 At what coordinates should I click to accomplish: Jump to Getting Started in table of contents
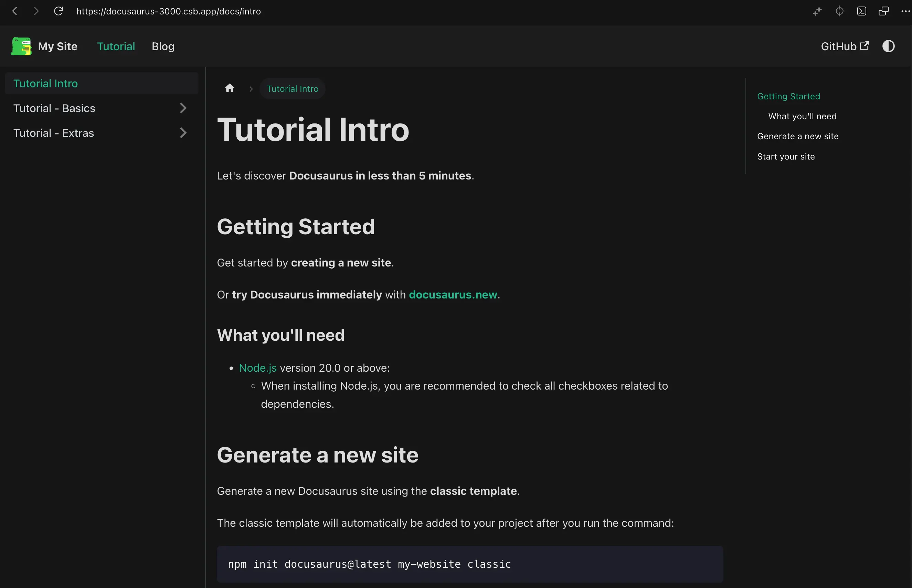coord(788,96)
